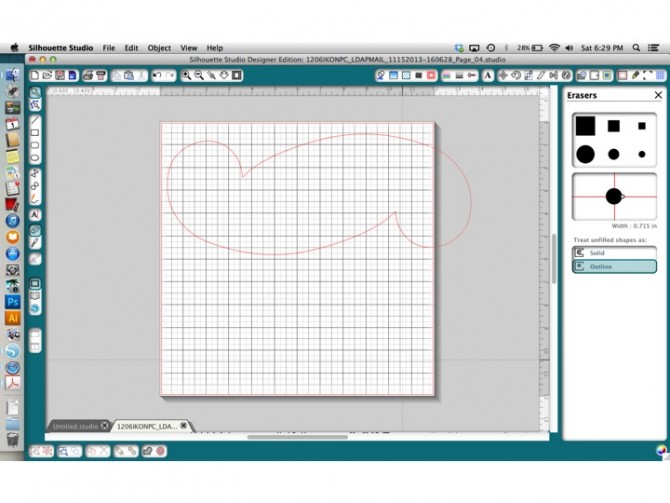Click the horizontal scrollbar below canvas
Screen dimensions: 670x503
coord(297,437)
